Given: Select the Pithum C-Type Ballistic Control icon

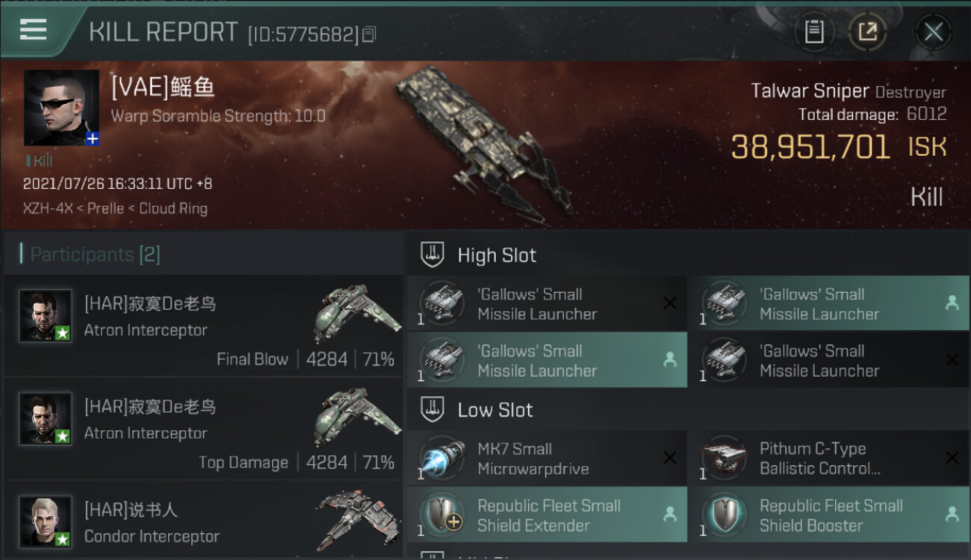Looking at the screenshot, I should coord(724,458).
